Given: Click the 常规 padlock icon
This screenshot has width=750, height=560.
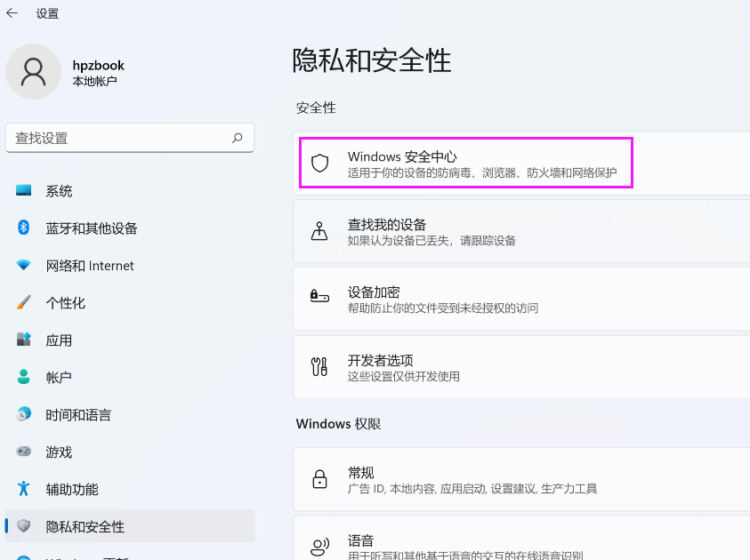Looking at the screenshot, I should 319,479.
